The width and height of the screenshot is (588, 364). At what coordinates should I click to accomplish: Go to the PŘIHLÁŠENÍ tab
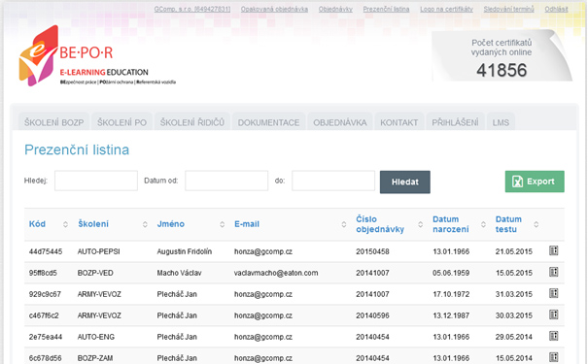pyautogui.click(x=455, y=122)
